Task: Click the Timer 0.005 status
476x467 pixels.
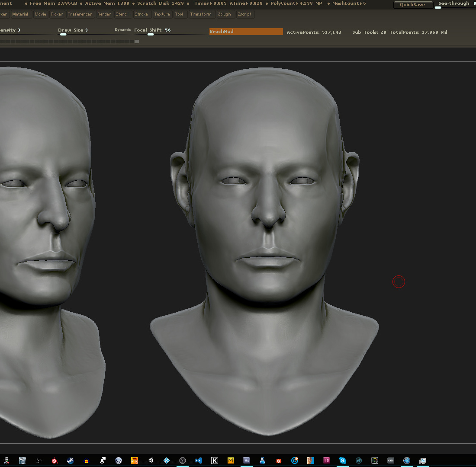Action: (x=210, y=3)
